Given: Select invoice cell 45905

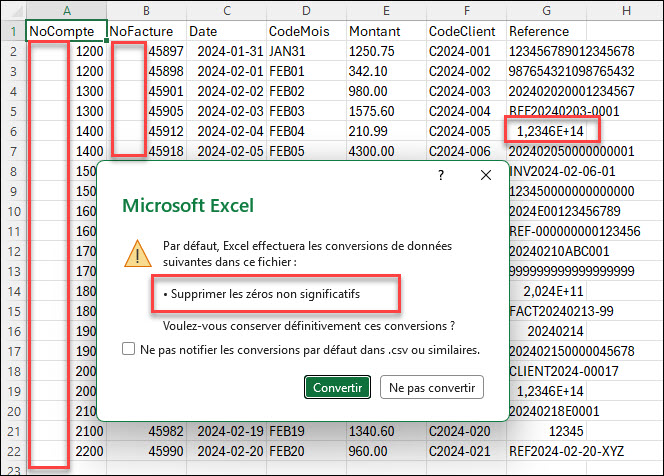Looking at the screenshot, I should (146, 111).
